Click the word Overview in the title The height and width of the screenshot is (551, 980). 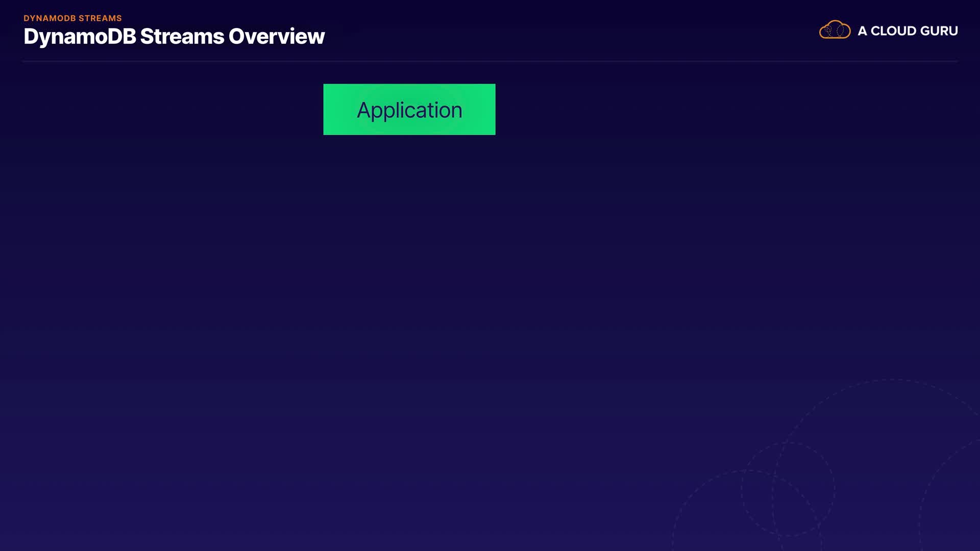point(276,37)
